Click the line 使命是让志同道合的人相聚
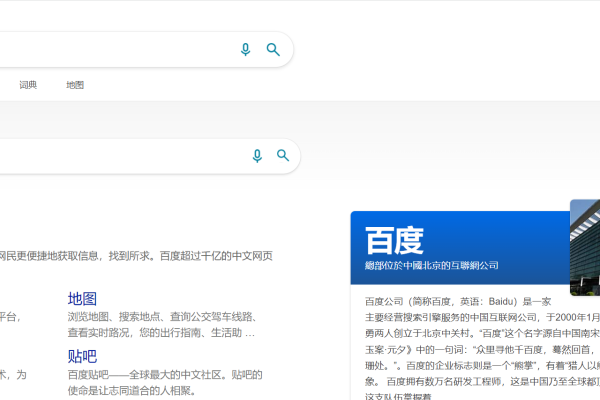Viewport: 600px width, 400px height. click(132, 390)
